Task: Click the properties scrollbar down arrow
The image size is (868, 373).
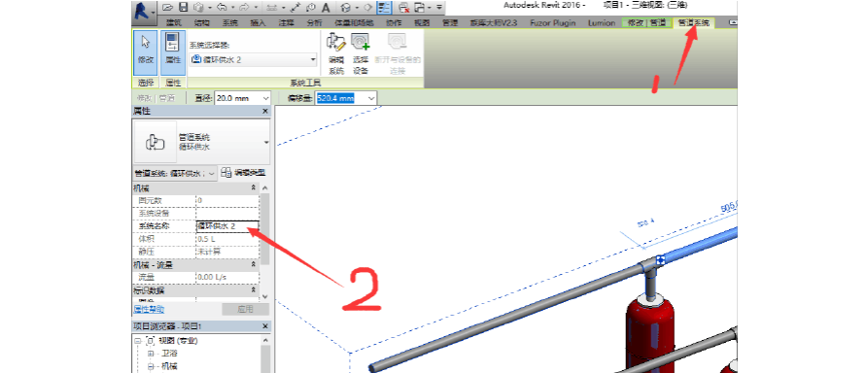Action: click(x=264, y=296)
